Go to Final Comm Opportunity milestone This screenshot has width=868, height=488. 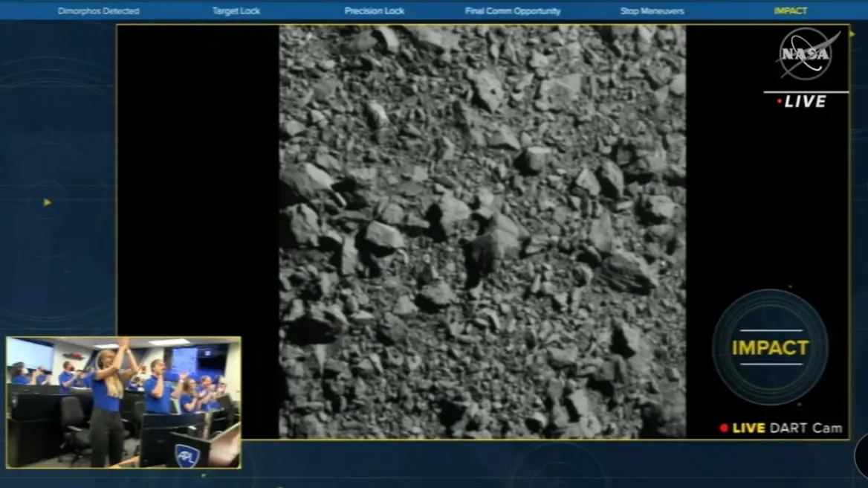(x=513, y=11)
